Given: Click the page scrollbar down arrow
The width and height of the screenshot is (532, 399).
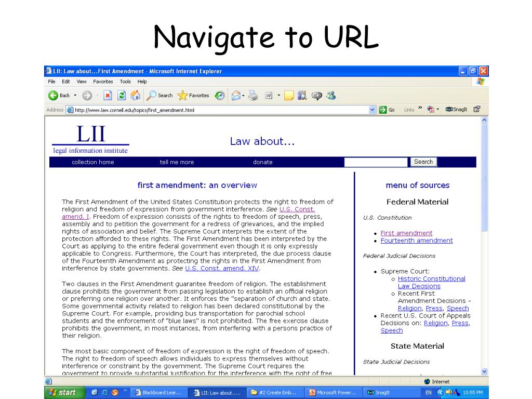Looking at the screenshot, I should point(485,371).
